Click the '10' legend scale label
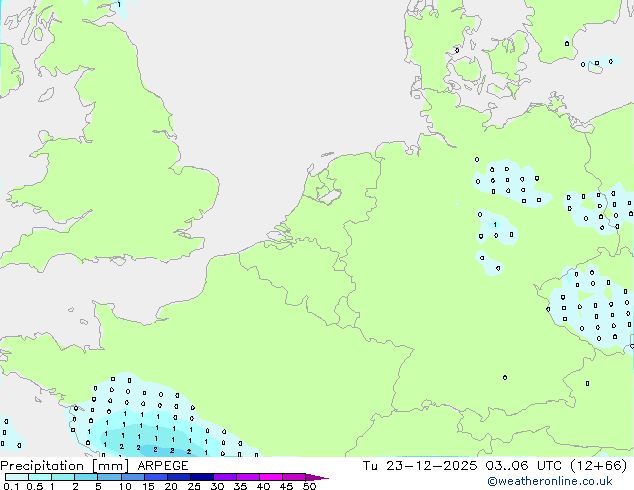This screenshot has width=634, height=490. click(x=125, y=486)
